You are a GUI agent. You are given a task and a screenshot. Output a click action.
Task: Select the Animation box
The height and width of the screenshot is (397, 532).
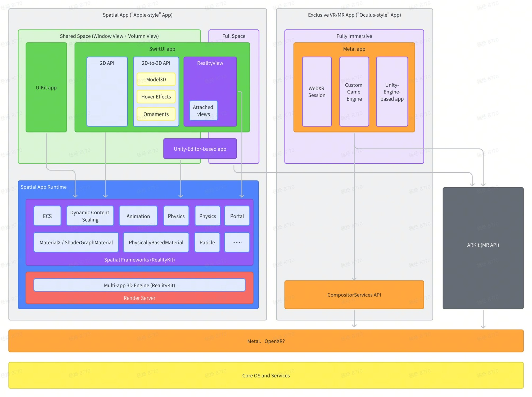[x=138, y=216]
